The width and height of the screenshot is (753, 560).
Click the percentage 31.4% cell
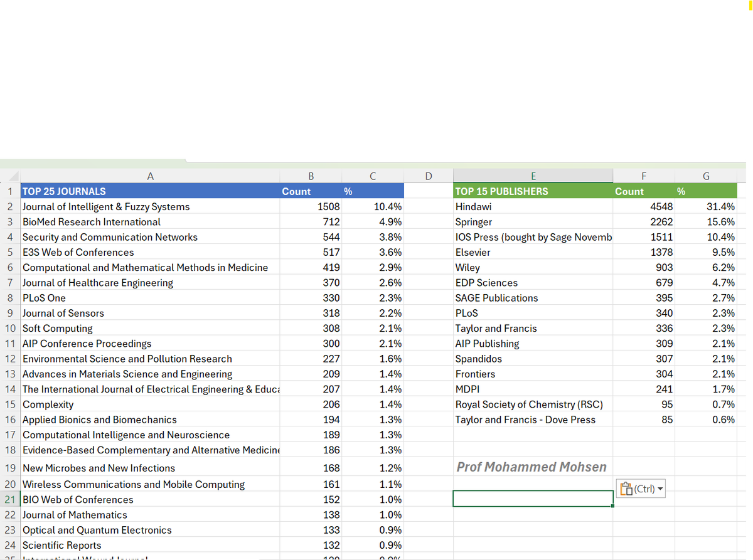(x=706, y=206)
